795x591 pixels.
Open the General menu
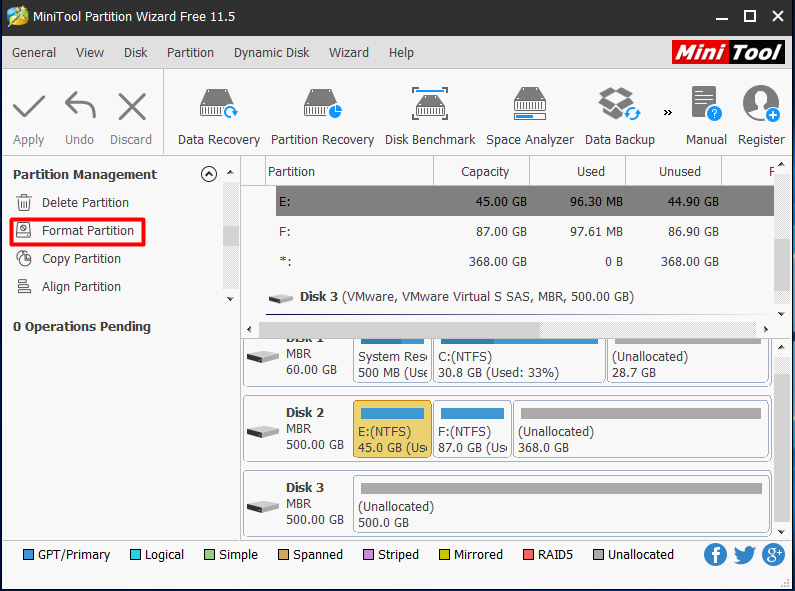point(34,53)
